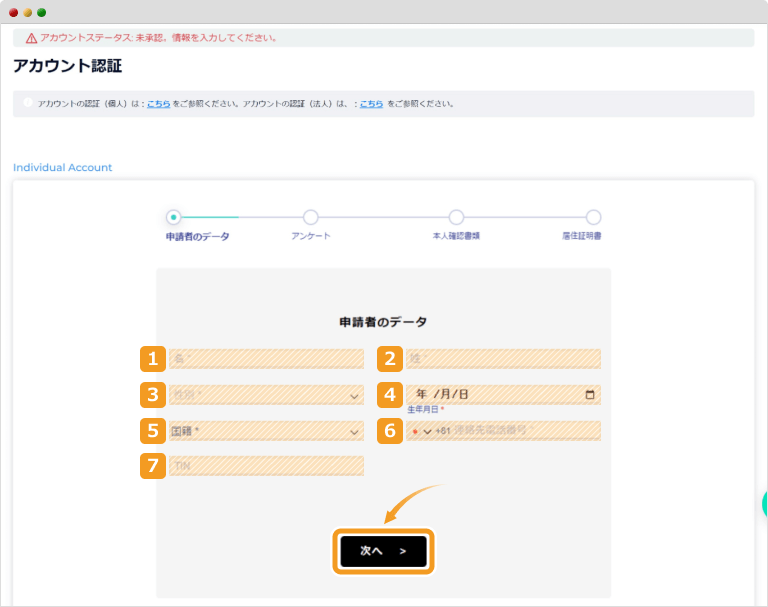Click the warning triangle icon in the status banner

pos(31,38)
